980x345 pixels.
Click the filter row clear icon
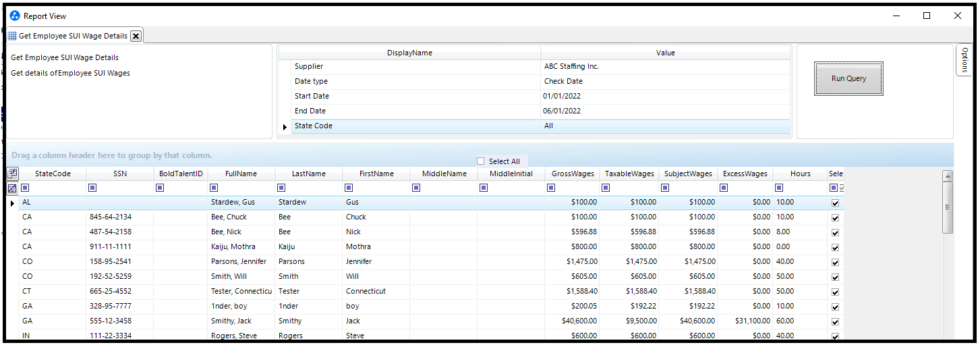[12, 188]
